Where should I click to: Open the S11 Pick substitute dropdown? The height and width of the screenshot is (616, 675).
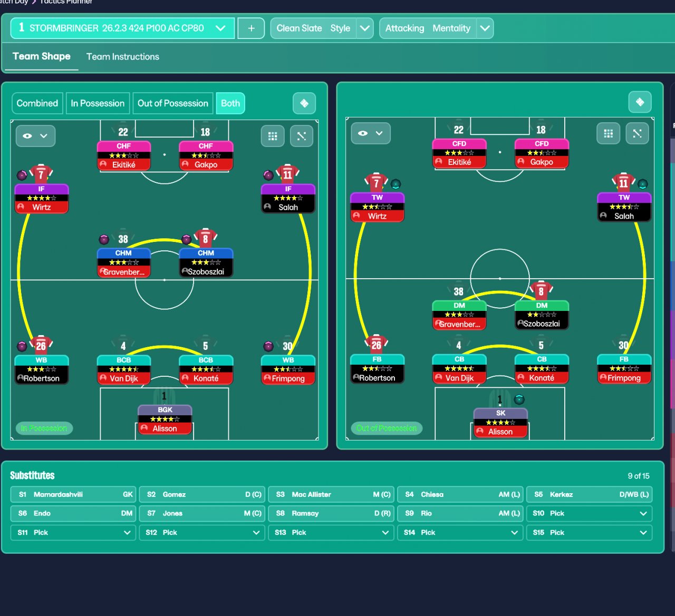pos(73,532)
